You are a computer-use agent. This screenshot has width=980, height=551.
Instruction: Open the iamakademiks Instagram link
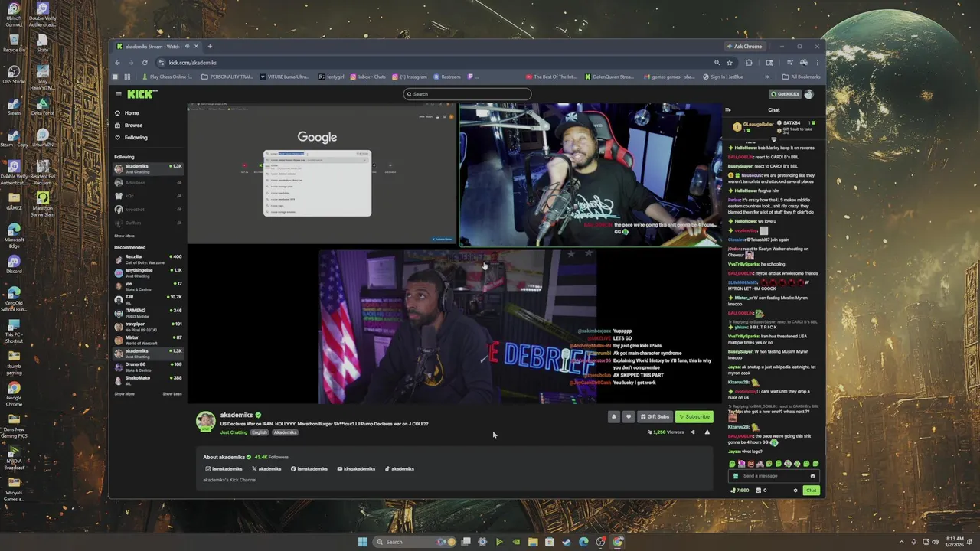(x=224, y=469)
